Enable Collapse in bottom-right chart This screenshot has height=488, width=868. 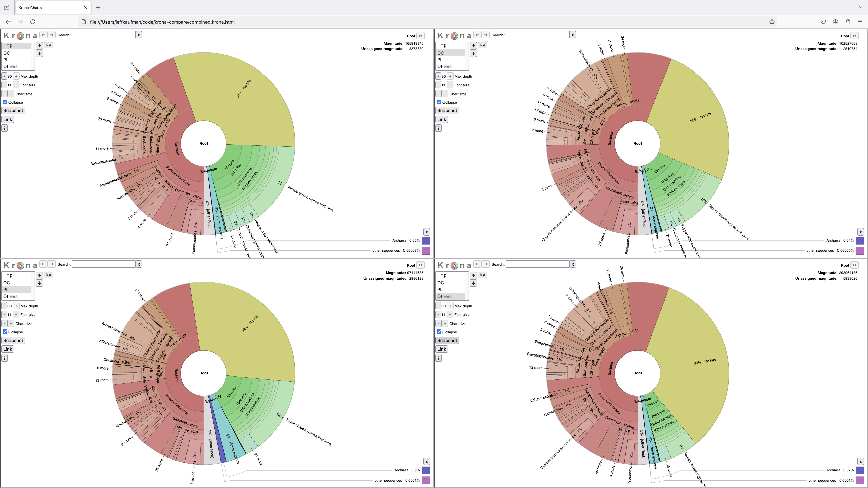[x=439, y=332]
